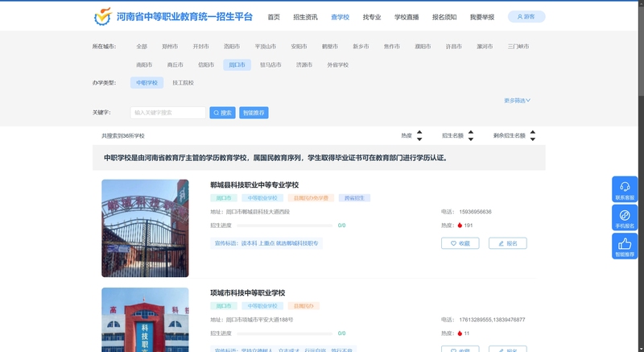Click the thumbs-up 智能推荐 floating widget
This screenshot has height=352, width=644.
pyautogui.click(x=625, y=246)
